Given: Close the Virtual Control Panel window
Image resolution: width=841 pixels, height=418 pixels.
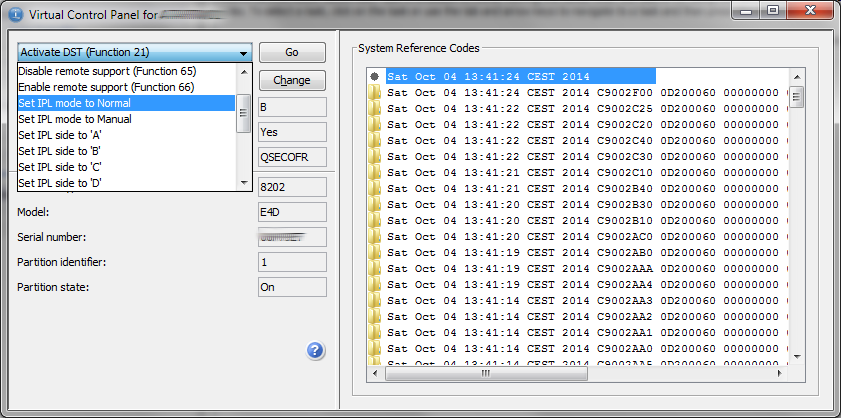Looking at the screenshot, I should [x=810, y=10].
